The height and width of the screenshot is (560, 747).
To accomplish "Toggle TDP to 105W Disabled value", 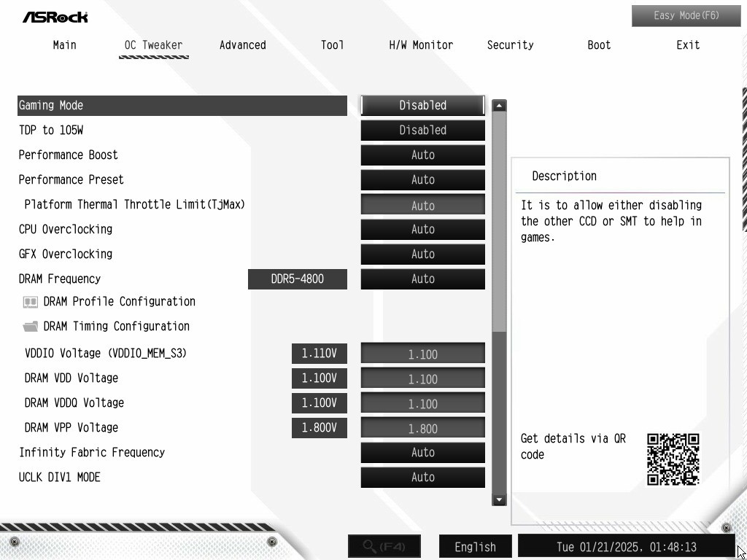I will [x=422, y=130].
